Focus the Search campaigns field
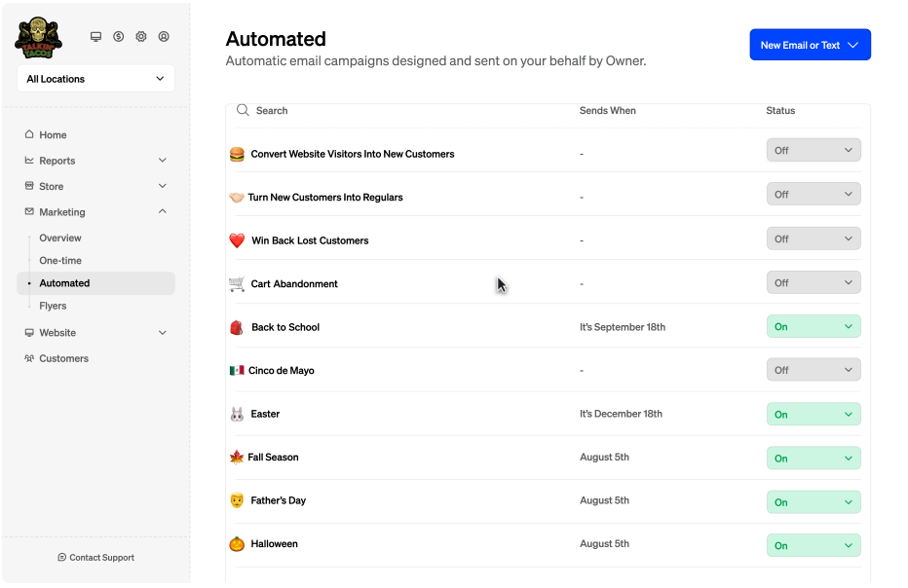 [399, 111]
